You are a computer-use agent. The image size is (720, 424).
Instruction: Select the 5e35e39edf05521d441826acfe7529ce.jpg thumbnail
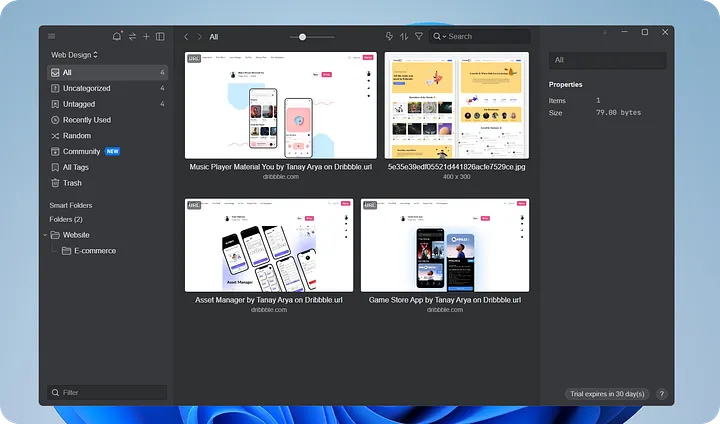click(456, 105)
